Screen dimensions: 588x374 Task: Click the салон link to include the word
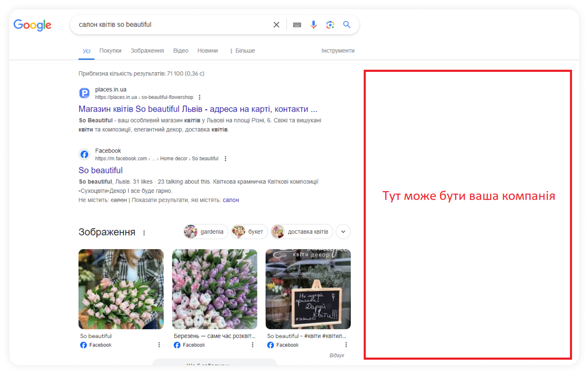click(231, 200)
